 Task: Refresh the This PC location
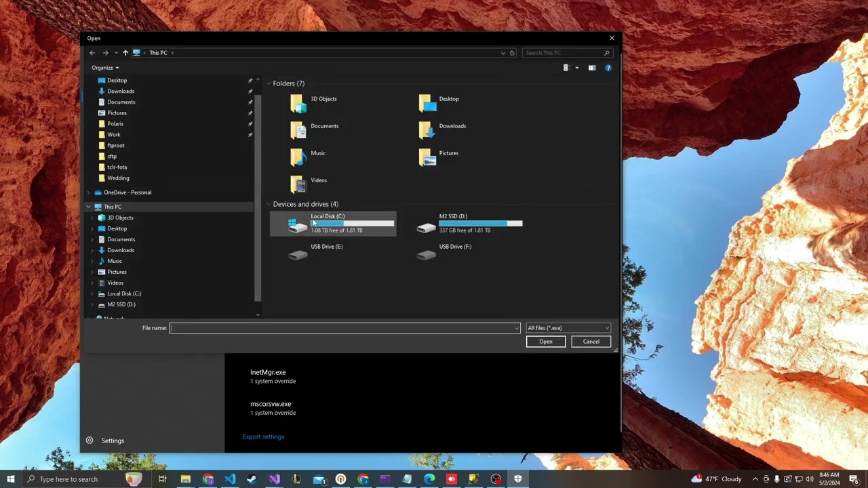[512, 53]
